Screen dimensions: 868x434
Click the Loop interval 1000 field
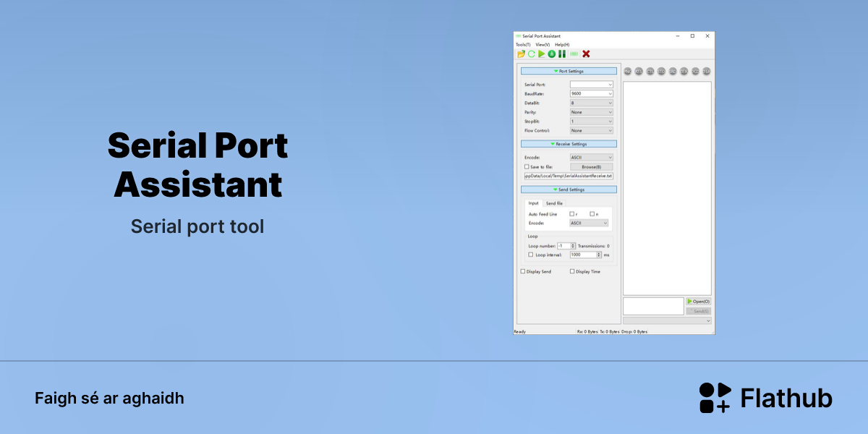point(583,255)
